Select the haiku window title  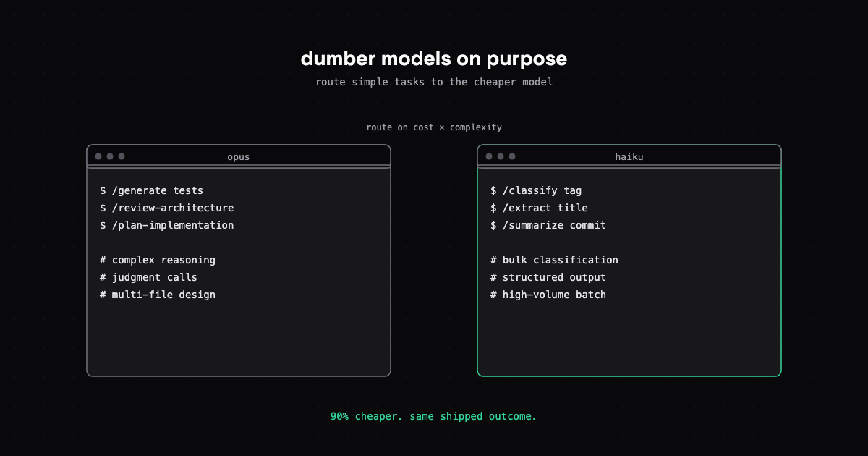point(629,157)
